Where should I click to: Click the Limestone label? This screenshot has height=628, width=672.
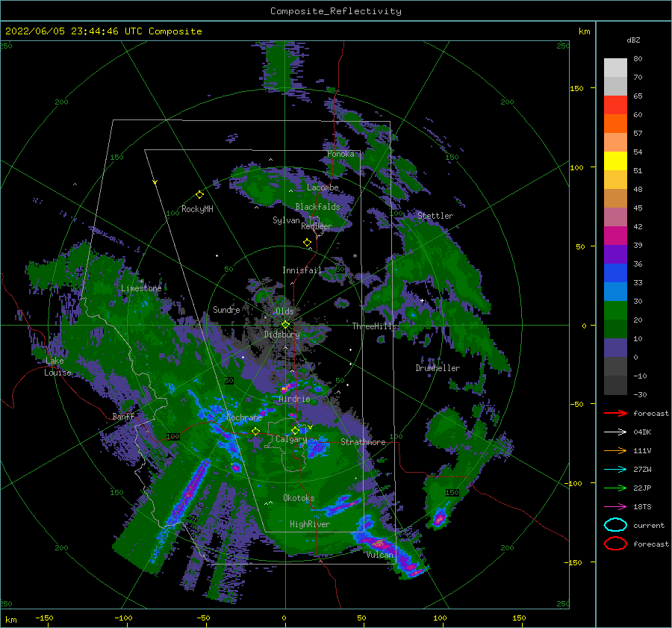click(x=141, y=288)
